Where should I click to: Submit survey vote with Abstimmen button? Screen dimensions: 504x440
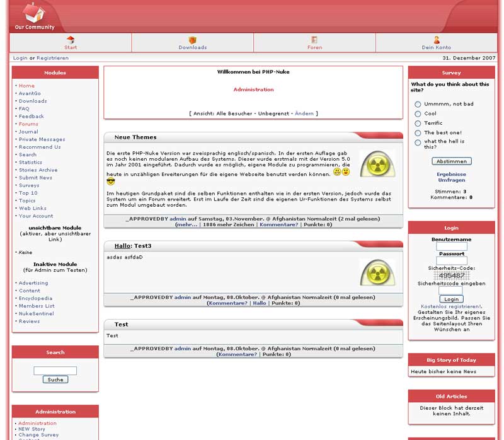(451, 161)
